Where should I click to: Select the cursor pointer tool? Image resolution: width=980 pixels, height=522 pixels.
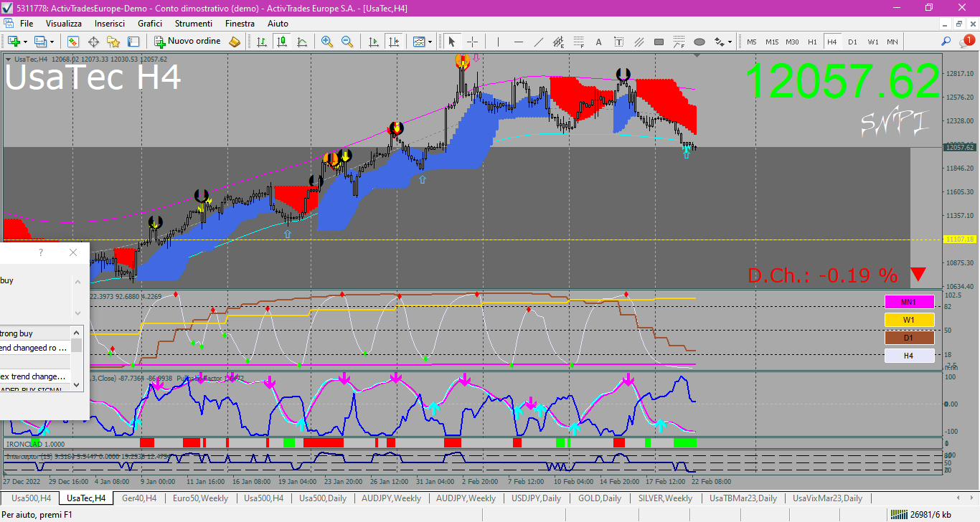tap(452, 42)
